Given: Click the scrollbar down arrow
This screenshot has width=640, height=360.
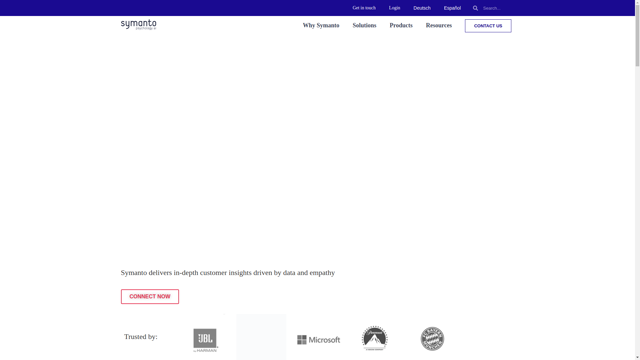Looking at the screenshot, I should [x=637, y=357].
